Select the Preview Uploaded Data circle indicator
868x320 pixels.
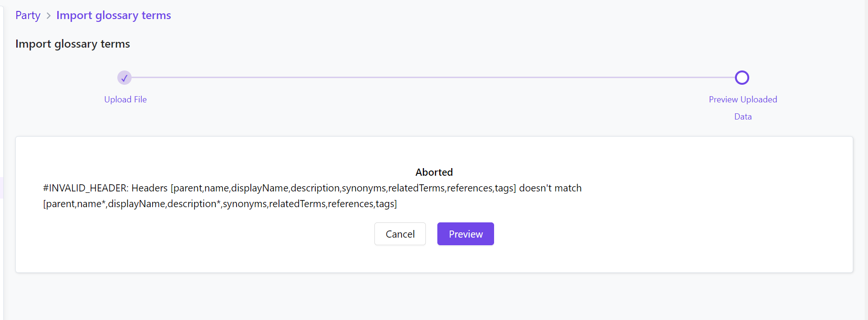point(742,78)
